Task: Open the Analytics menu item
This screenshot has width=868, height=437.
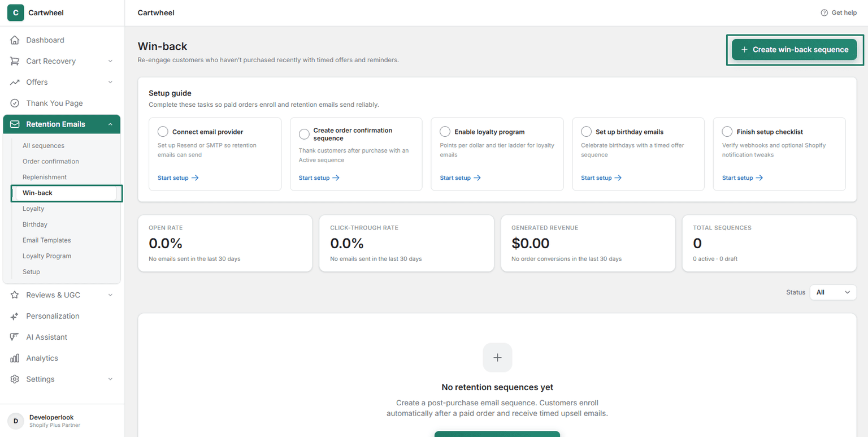Action: click(62, 358)
